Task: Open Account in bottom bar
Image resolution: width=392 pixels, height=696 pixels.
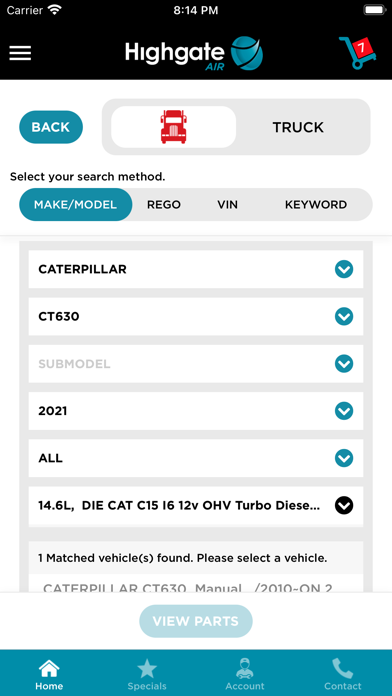Action: (x=245, y=674)
